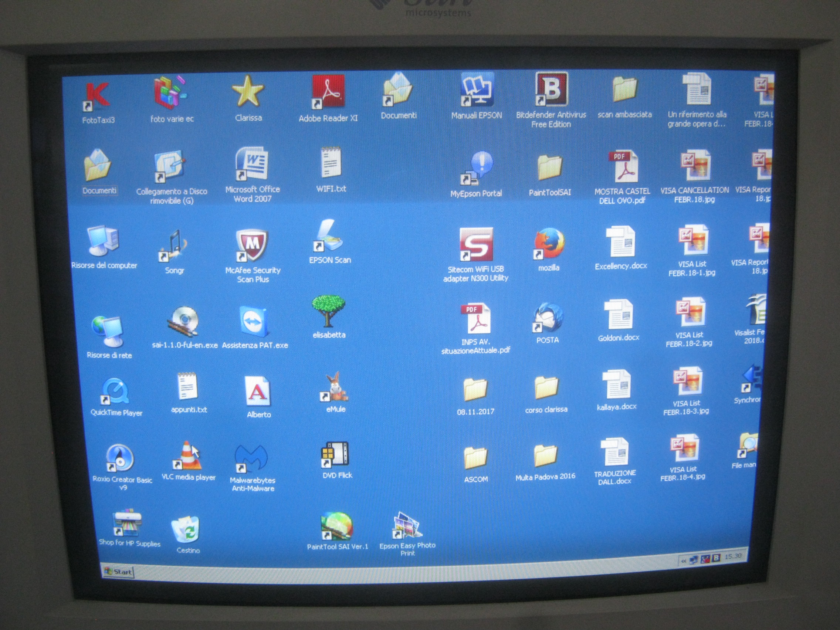
Task: Launch McAfee Security Scan Plus
Action: (252, 246)
